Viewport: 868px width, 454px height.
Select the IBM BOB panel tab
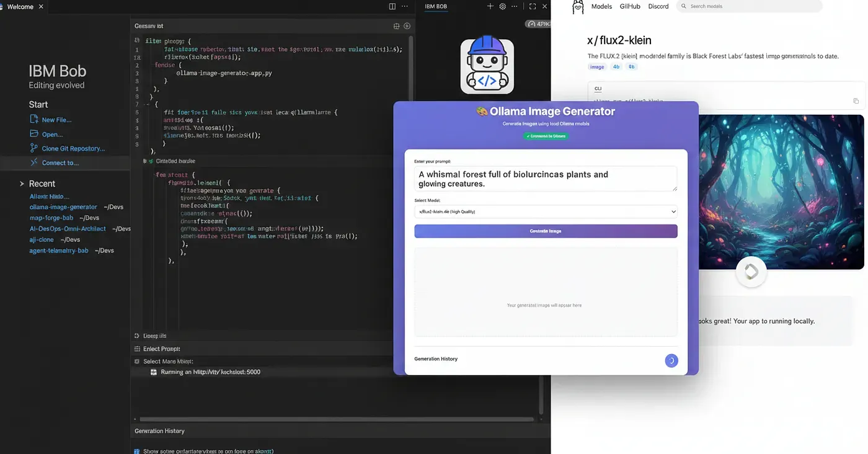[436, 6]
